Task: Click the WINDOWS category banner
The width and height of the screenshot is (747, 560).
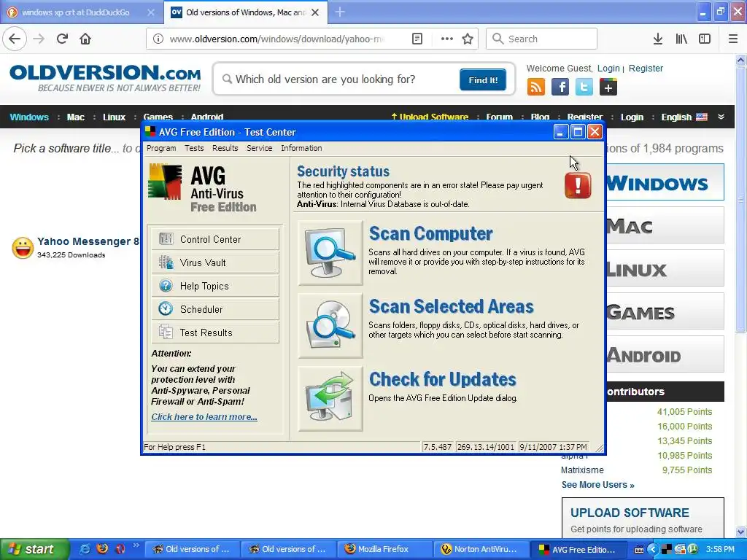Action: click(x=665, y=183)
